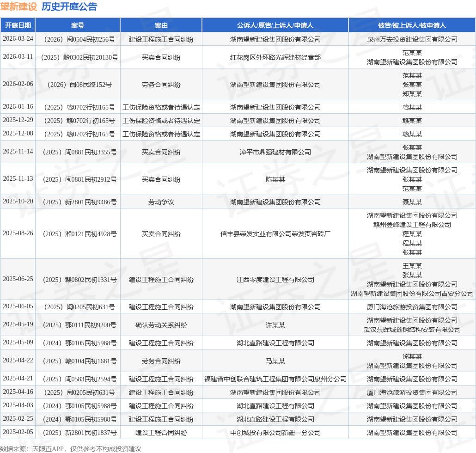The image size is (476, 453).
Task: Click the date 2025-02-25
Action: coord(18,418)
